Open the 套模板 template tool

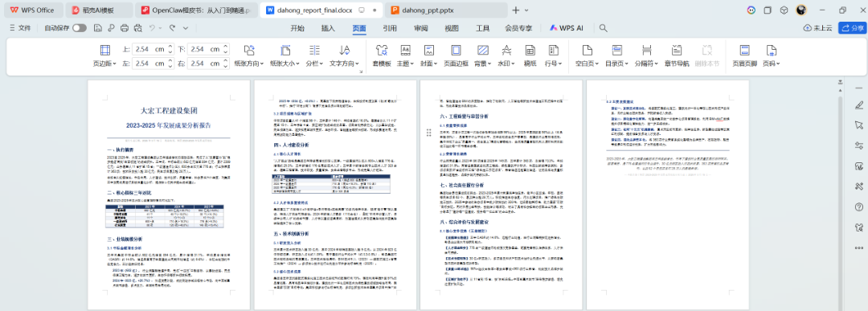(382, 56)
